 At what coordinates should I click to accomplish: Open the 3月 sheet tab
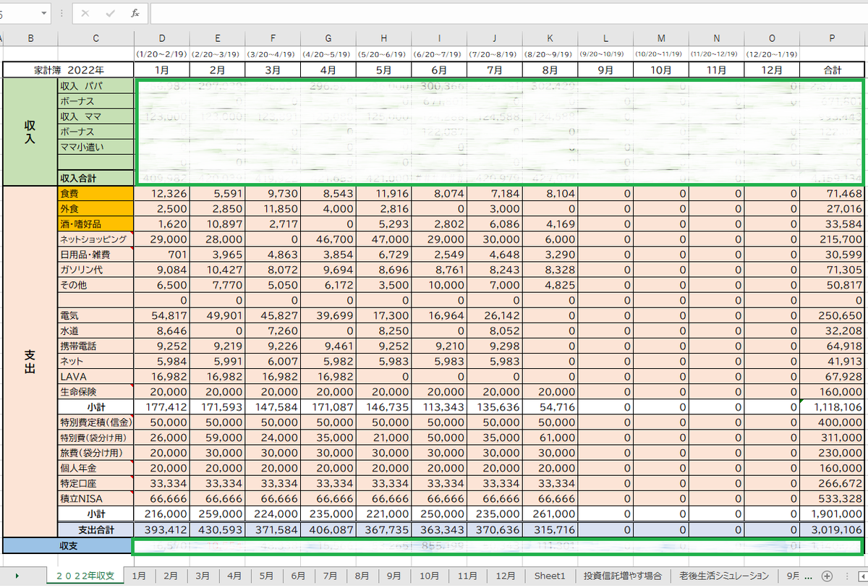[x=203, y=576]
